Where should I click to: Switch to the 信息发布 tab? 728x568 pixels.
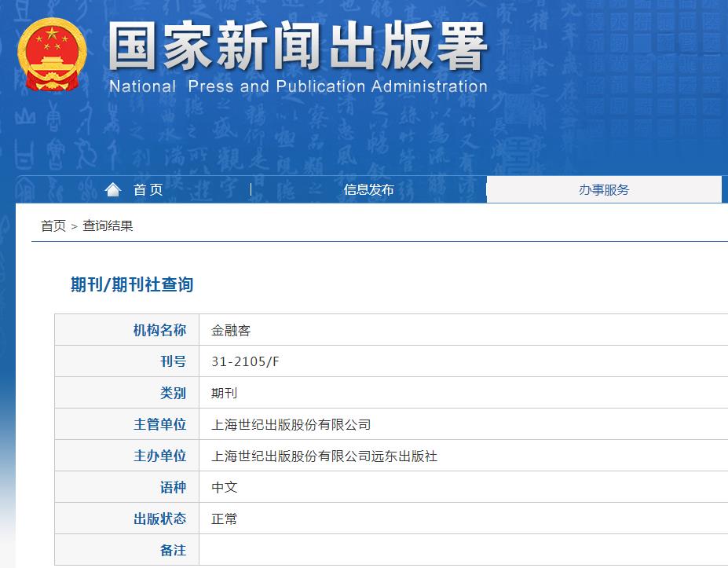(x=368, y=189)
